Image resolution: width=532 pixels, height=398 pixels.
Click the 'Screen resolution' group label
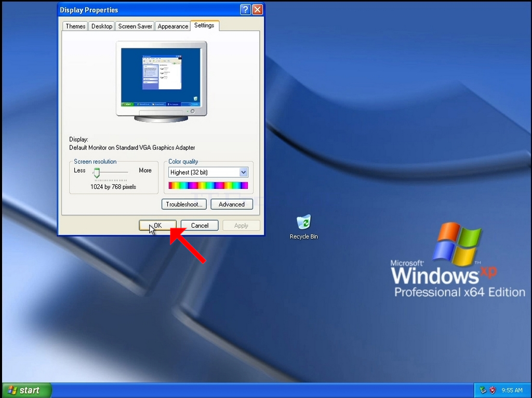click(x=95, y=161)
